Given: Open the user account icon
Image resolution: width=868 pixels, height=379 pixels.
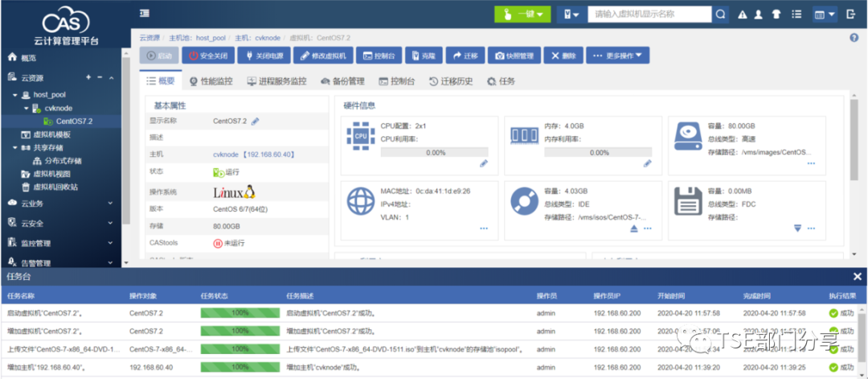Looking at the screenshot, I should (x=759, y=15).
